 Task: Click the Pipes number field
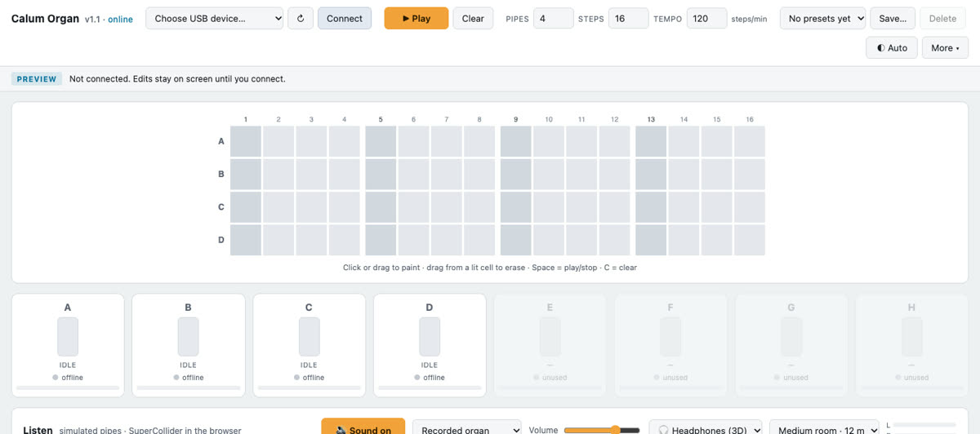coord(553,18)
